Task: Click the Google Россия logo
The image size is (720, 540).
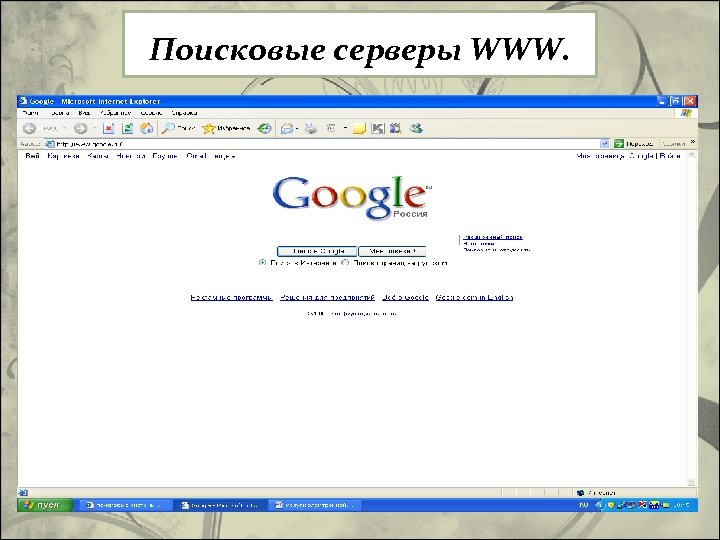Action: (352, 197)
